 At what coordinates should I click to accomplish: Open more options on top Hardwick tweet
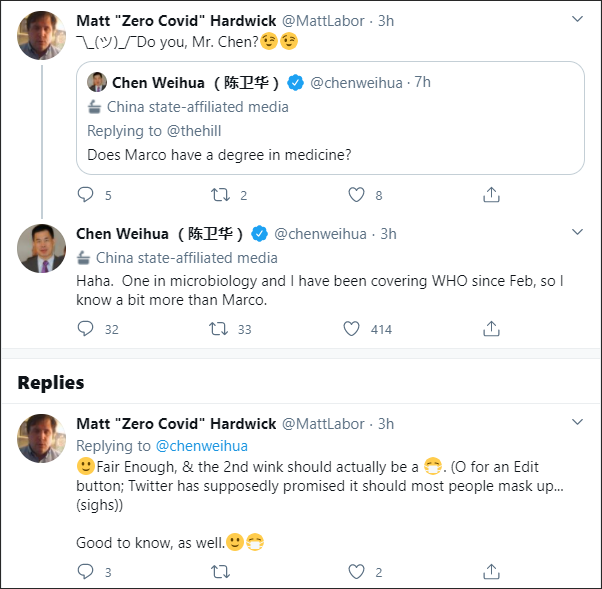(x=577, y=19)
